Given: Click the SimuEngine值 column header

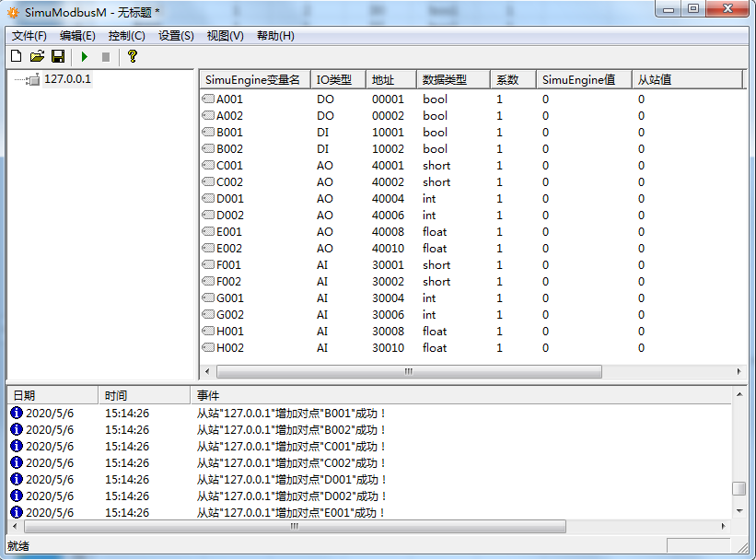Looking at the screenshot, I should (578, 79).
